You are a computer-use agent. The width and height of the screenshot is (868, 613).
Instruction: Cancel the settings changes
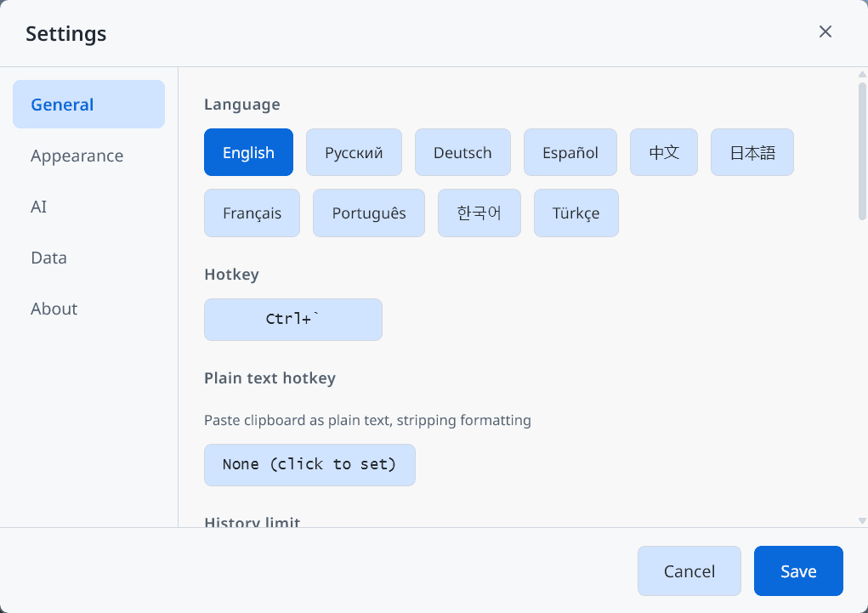[689, 570]
